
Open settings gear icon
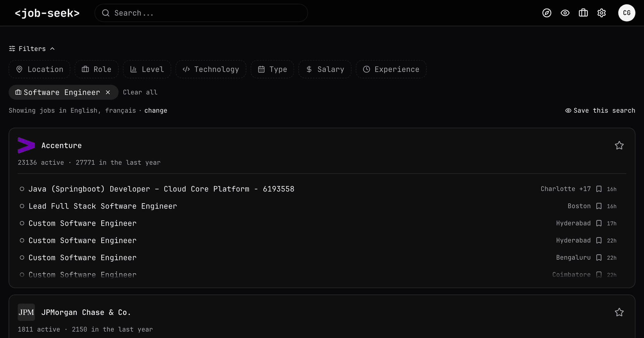[x=602, y=13]
